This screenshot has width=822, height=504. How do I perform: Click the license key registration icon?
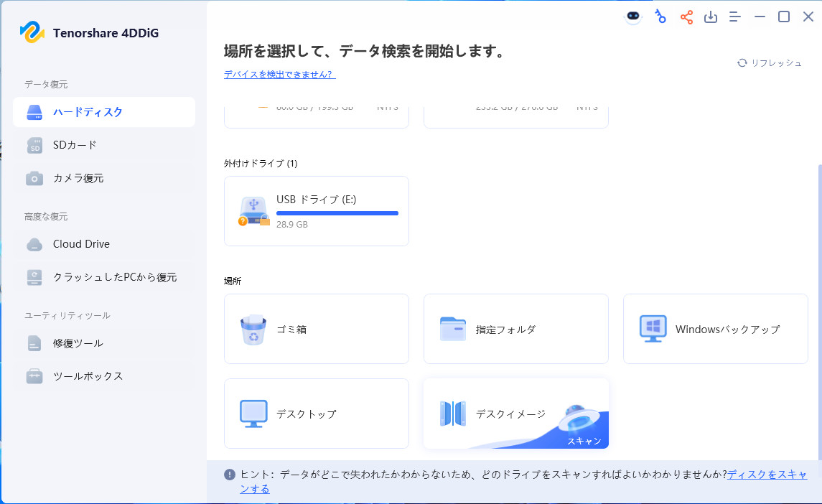(x=660, y=16)
